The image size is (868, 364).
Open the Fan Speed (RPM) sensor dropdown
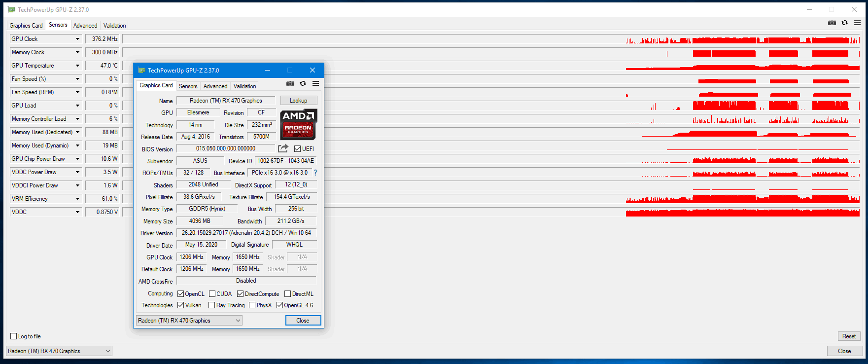77,92
